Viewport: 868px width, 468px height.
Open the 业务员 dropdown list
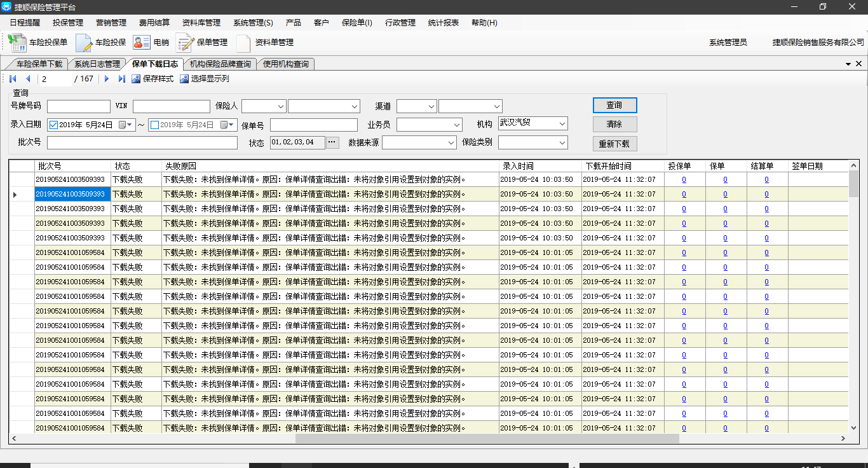pyautogui.click(x=456, y=125)
